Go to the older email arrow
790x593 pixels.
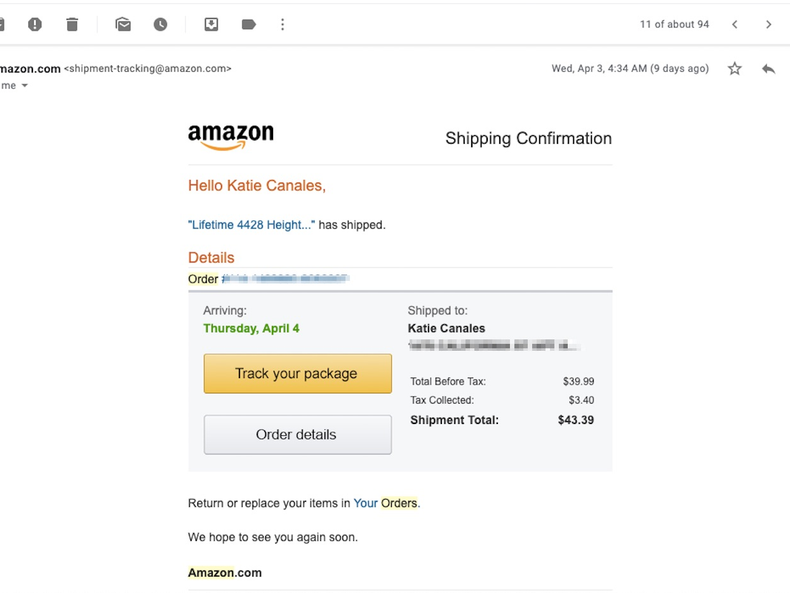coord(768,24)
